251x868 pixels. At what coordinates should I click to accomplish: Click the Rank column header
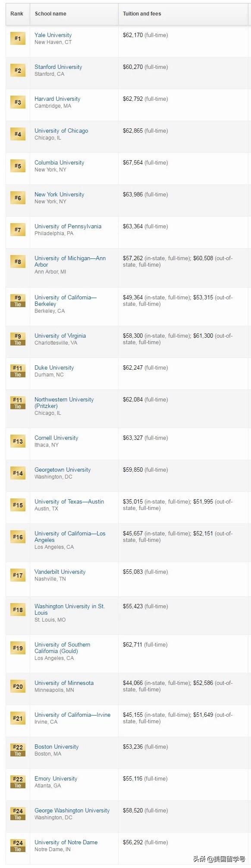17,14
